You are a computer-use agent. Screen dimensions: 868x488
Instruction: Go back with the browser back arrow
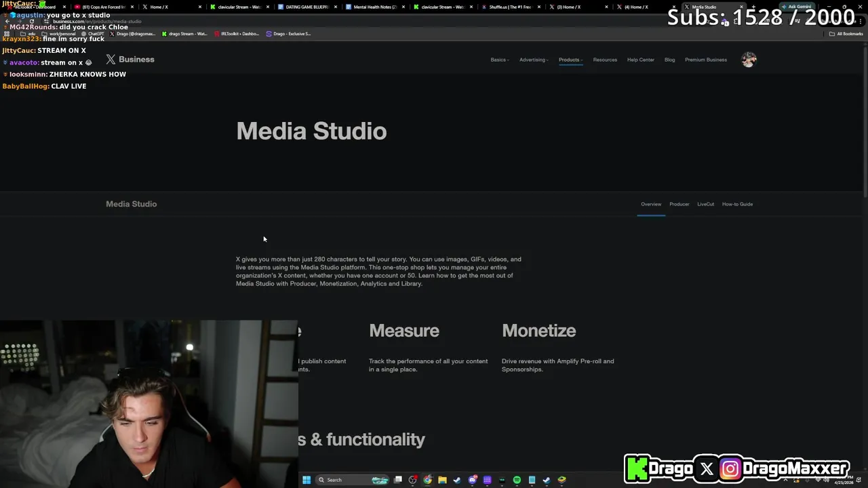[x=7, y=21]
